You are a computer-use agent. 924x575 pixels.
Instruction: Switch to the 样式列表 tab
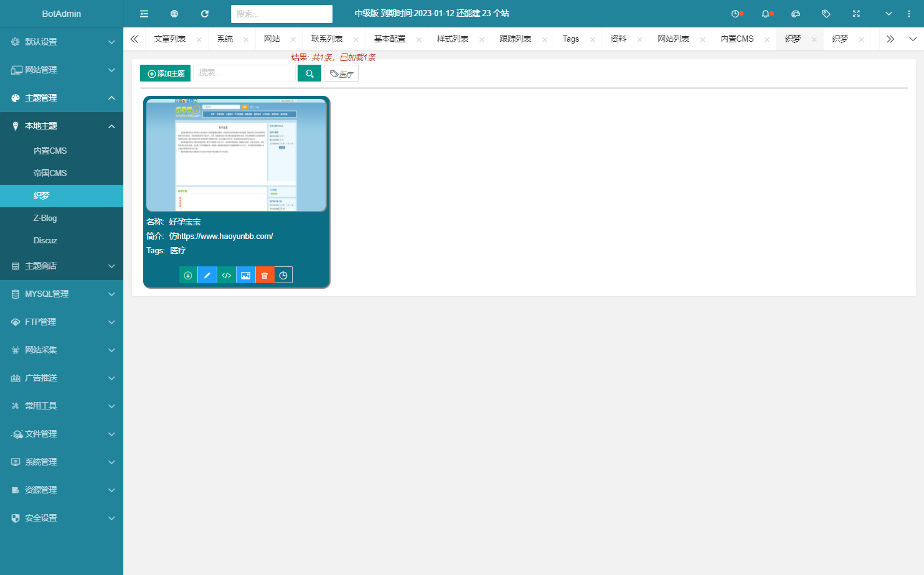point(453,39)
